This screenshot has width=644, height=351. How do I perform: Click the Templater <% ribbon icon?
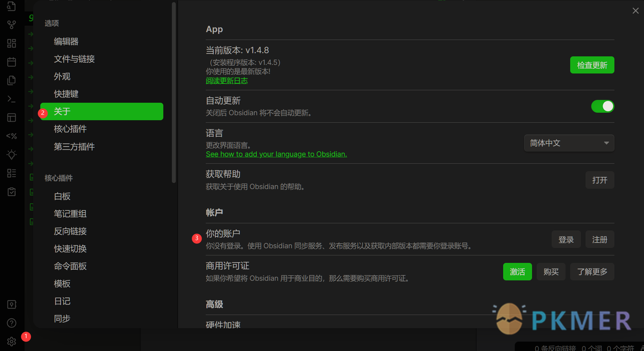point(12,136)
